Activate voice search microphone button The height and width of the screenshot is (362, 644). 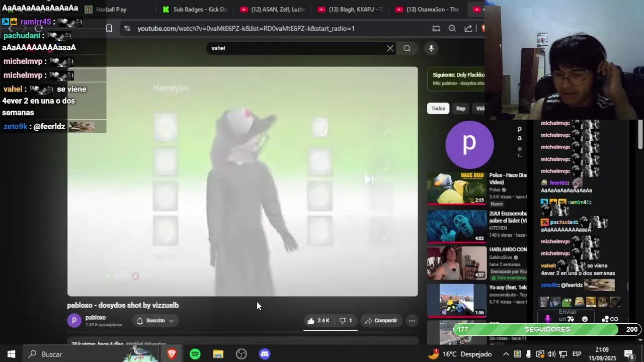[x=431, y=48]
